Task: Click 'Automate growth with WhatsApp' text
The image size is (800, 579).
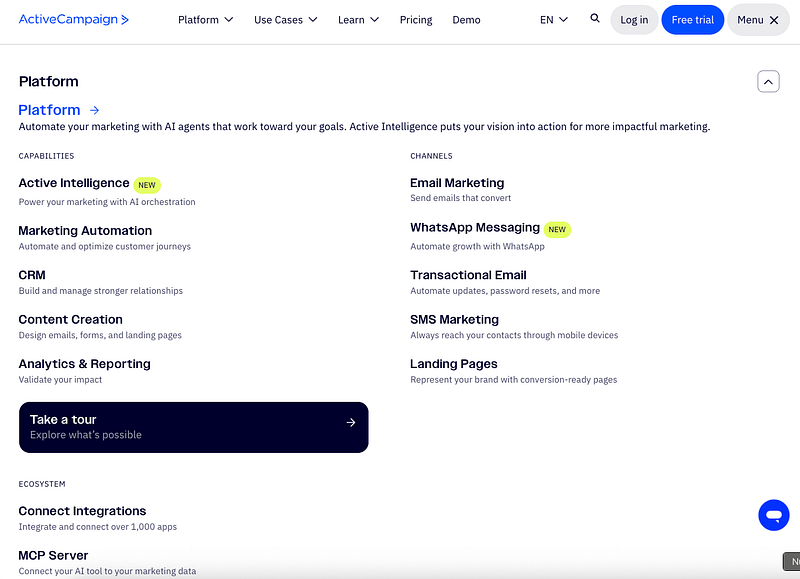Action: 477,246
